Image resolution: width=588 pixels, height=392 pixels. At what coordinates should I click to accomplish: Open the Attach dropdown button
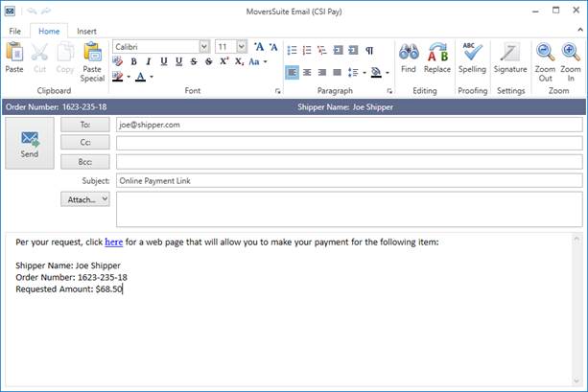[84, 199]
